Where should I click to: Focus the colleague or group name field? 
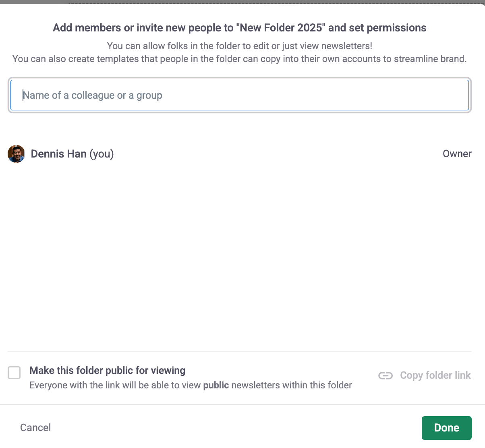coord(239,95)
